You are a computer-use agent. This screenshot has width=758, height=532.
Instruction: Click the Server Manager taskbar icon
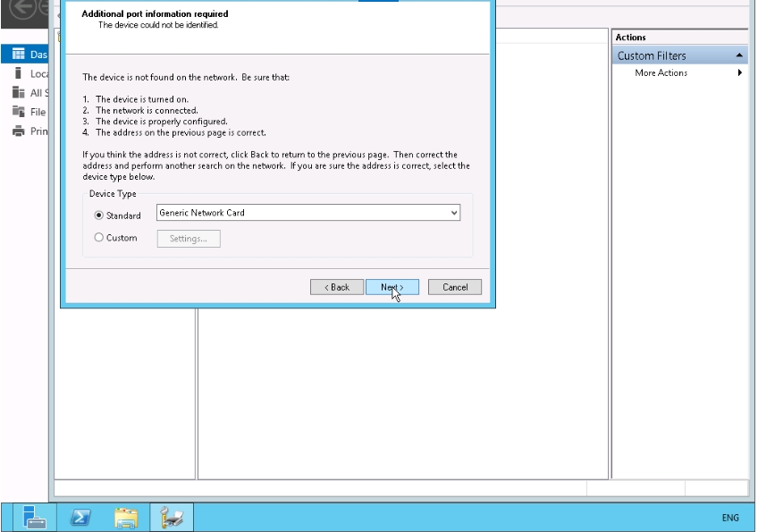pos(35,517)
